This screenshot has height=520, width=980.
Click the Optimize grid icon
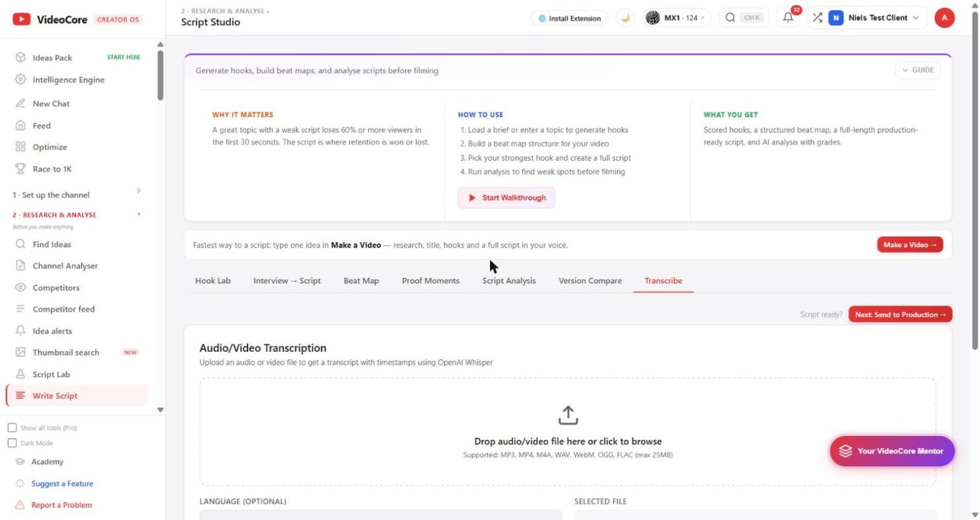[20, 147]
